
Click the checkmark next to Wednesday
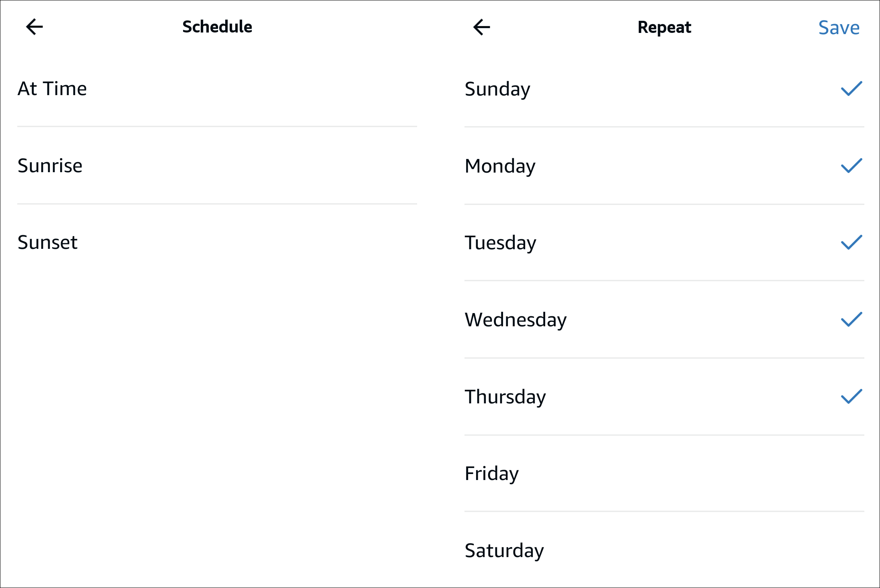pyautogui.click(x=852, y=319)
